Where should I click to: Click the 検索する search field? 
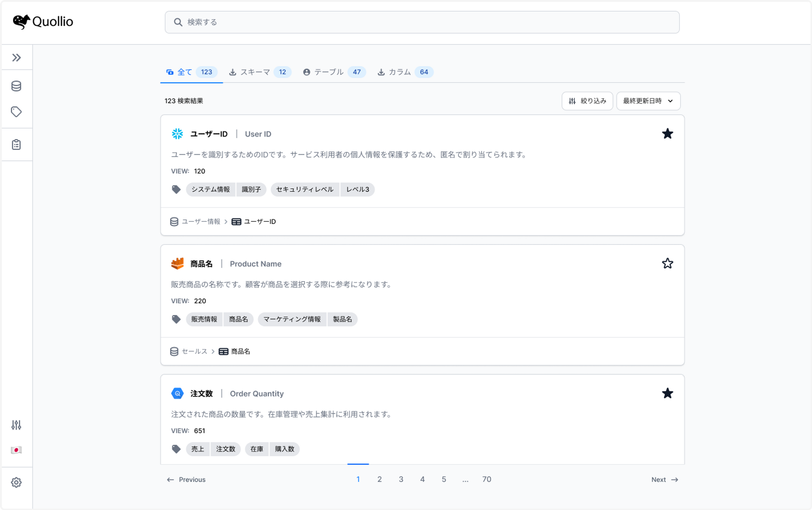point(422,22)
